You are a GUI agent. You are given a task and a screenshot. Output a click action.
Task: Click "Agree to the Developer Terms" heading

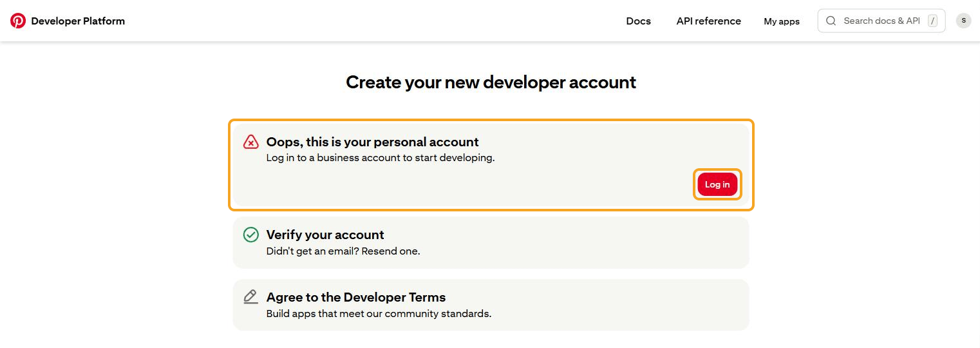pyautogui.click(x=356, y=297)
